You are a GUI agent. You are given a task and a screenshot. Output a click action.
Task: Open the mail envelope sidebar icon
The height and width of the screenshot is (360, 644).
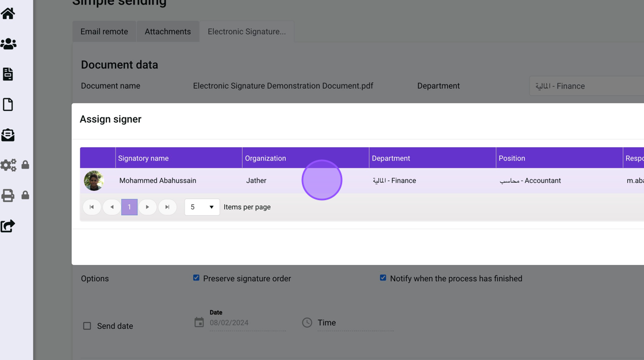8,135
